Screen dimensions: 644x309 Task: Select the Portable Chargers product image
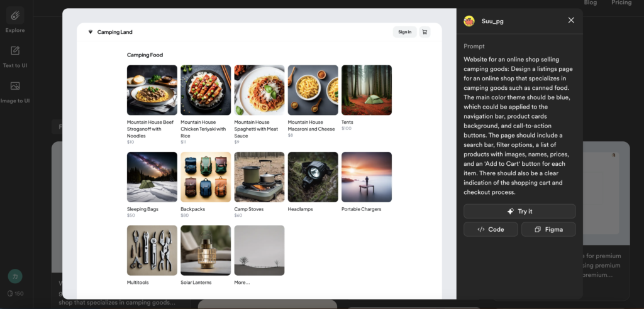pos(367,177)
